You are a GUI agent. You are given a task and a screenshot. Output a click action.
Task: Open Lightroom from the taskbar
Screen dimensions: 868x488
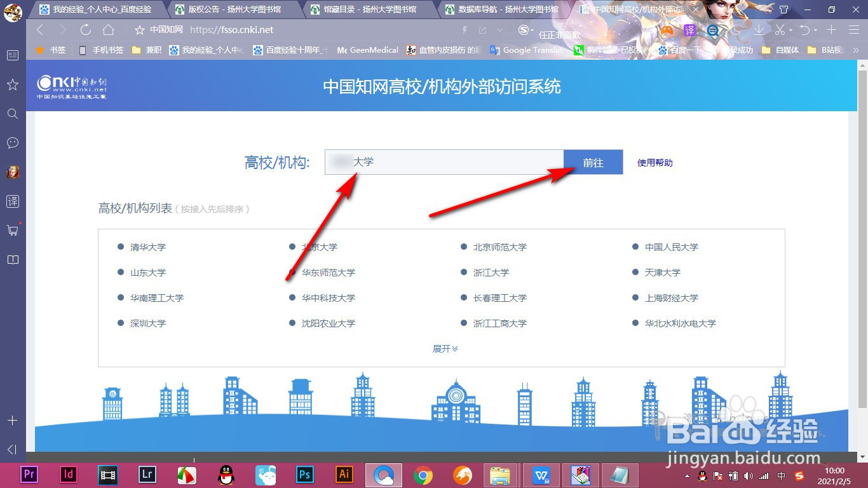pos(147,474)
